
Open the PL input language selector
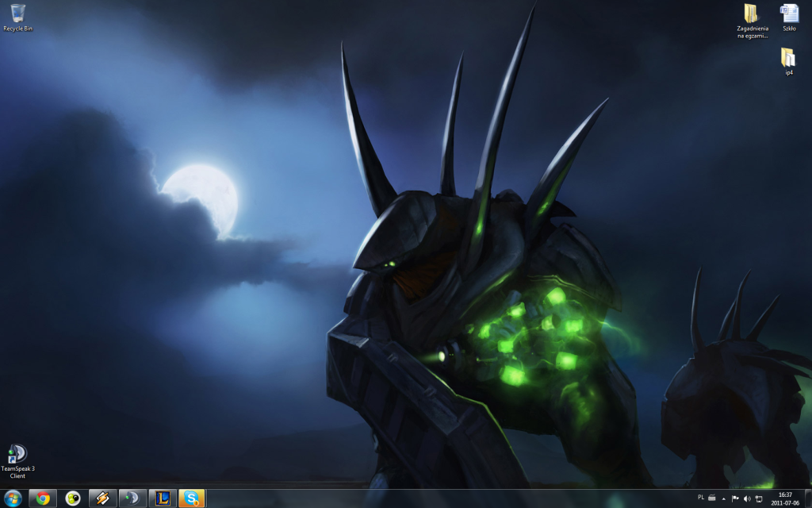coord(701,497)
